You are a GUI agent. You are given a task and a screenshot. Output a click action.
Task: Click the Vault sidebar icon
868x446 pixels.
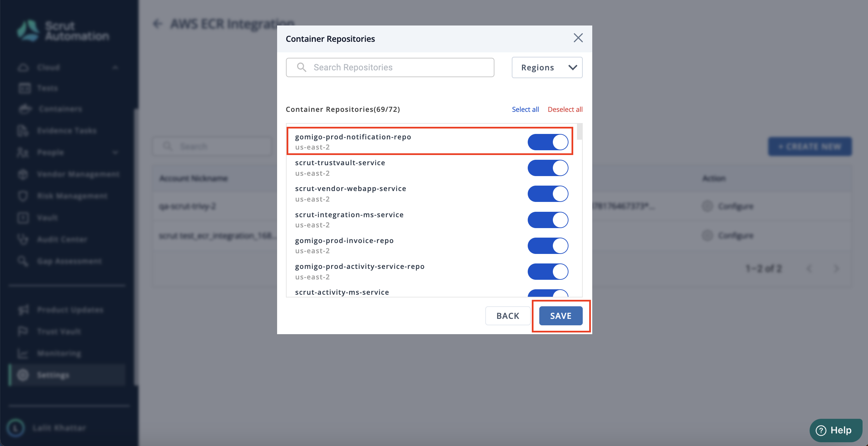[x=23, y=218]
